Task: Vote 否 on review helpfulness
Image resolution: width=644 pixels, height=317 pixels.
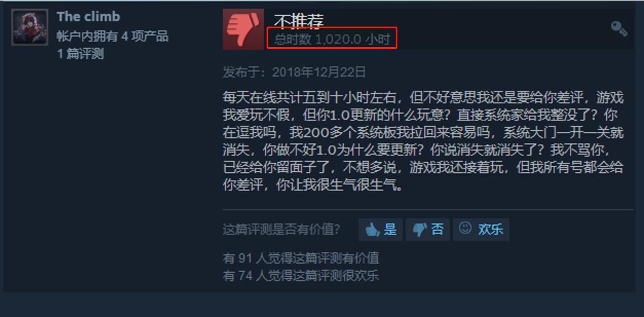Action: coord(427,229)
